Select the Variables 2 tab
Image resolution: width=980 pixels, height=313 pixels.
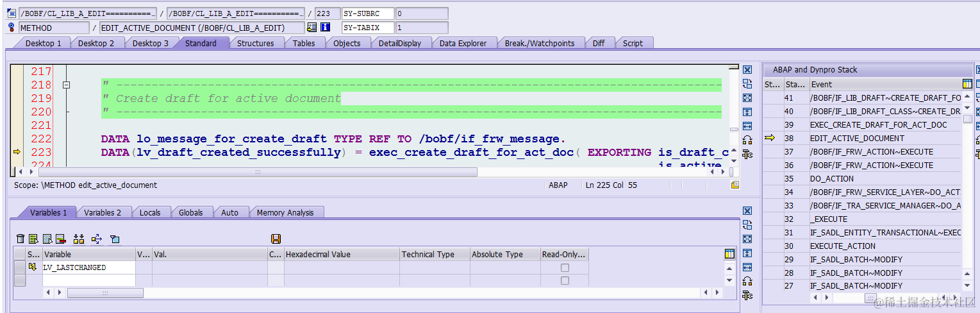pos(103,212)
